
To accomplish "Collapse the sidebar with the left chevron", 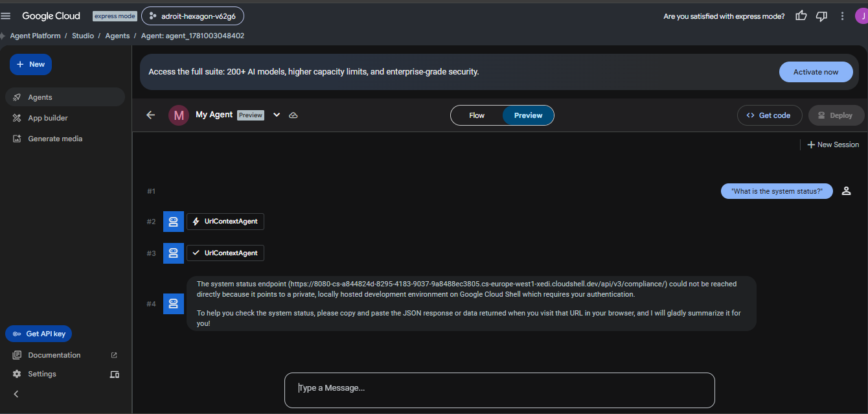I will pos(16,394).
